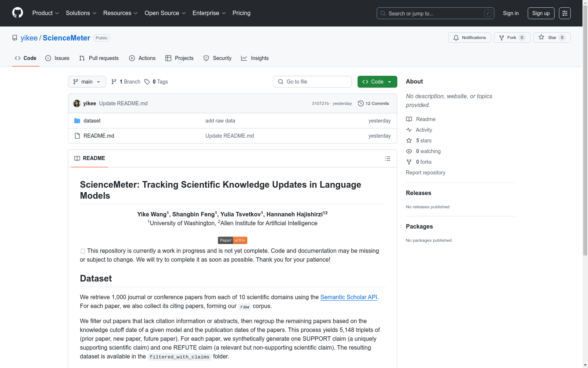Switch to the Issues tab

[x=57, y=58]
